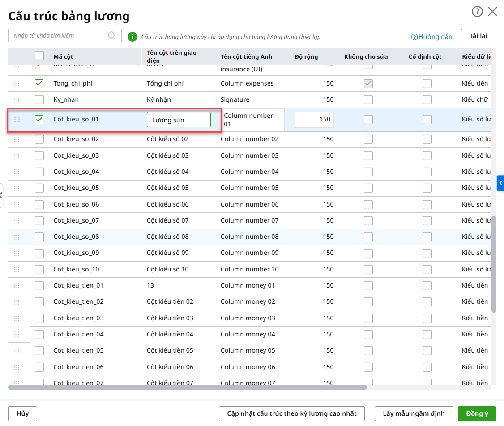This screenshot has width=504, height=426.
Task: Expand the blue right-side panel arrow
Action: click(500, 183)
